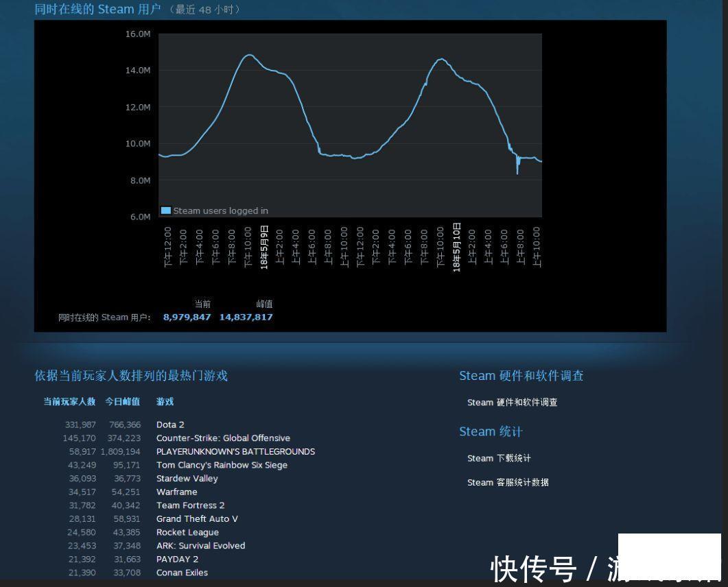Click the Steam users logged in legend icon

coord(165,211)
